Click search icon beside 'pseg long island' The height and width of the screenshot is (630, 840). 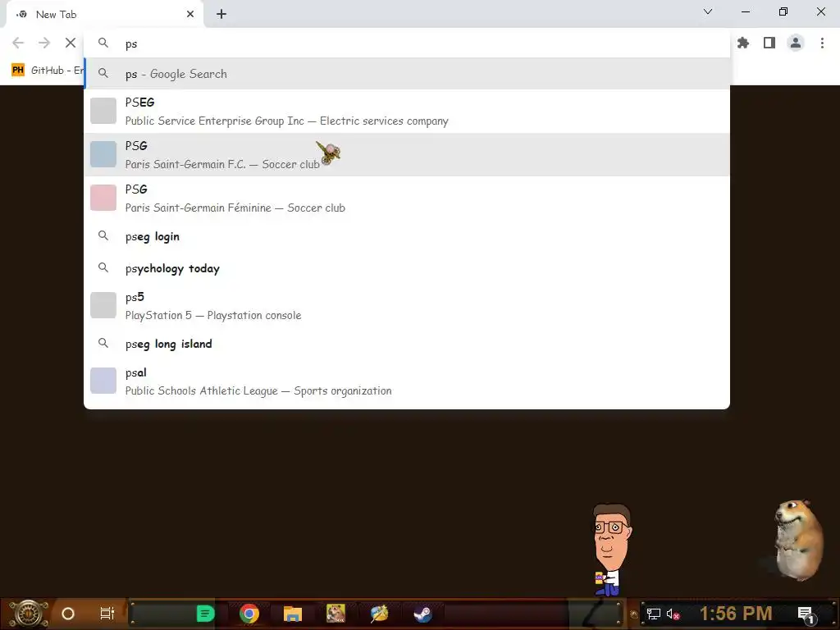click(103, 343)
